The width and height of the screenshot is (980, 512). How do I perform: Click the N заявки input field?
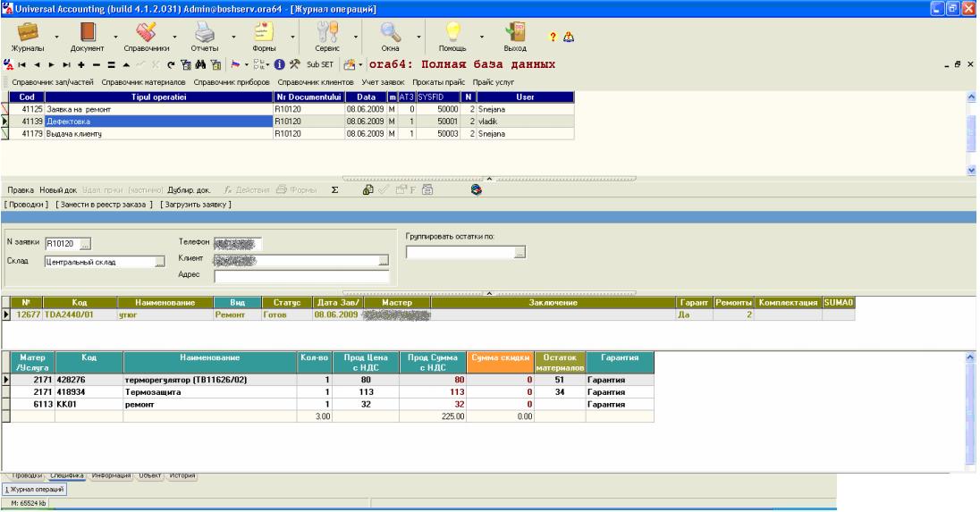tap(62, 244)
